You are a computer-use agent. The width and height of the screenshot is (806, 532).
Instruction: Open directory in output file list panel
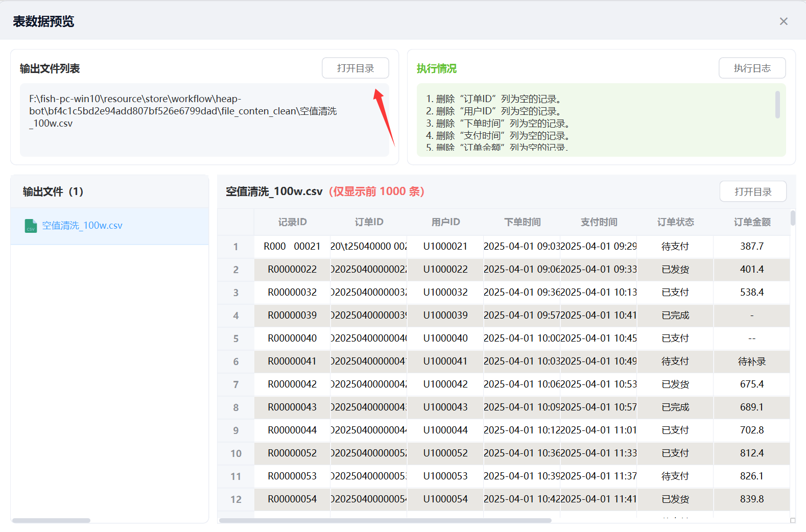click(355, 68)
